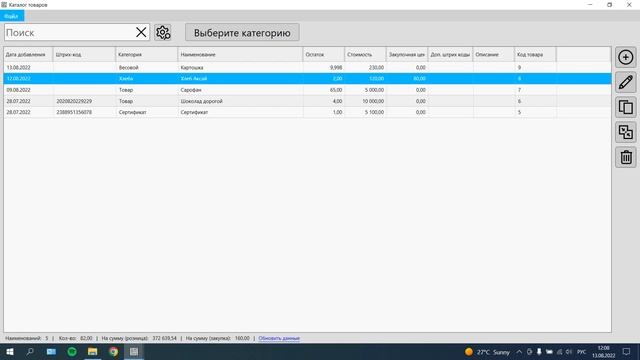Delete the selected product with the trash icon

pos(625,157)
